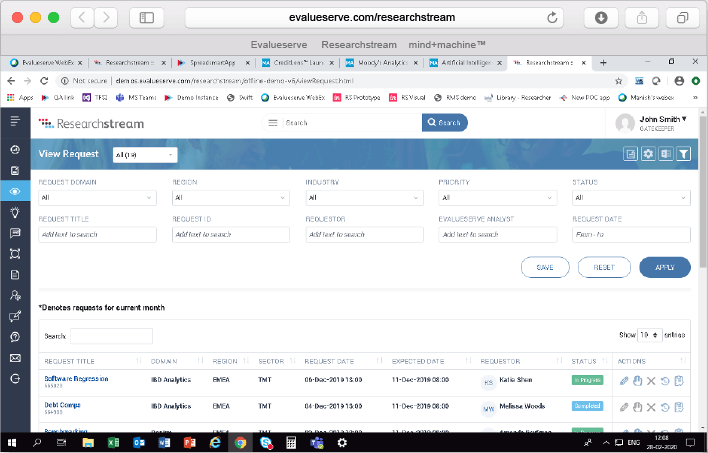Click the blue Search button
This screenshot has width=708, height=453.
444,122
